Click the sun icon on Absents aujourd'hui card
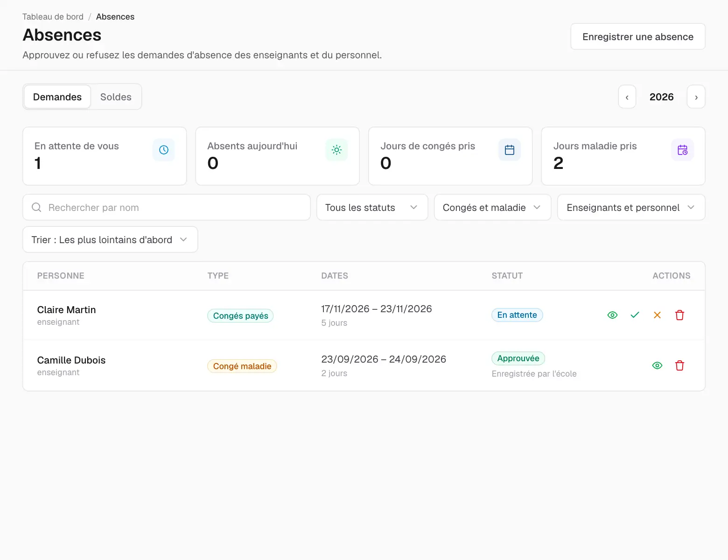The width and height of the screenshot is (728, 560). coord(336,150)
